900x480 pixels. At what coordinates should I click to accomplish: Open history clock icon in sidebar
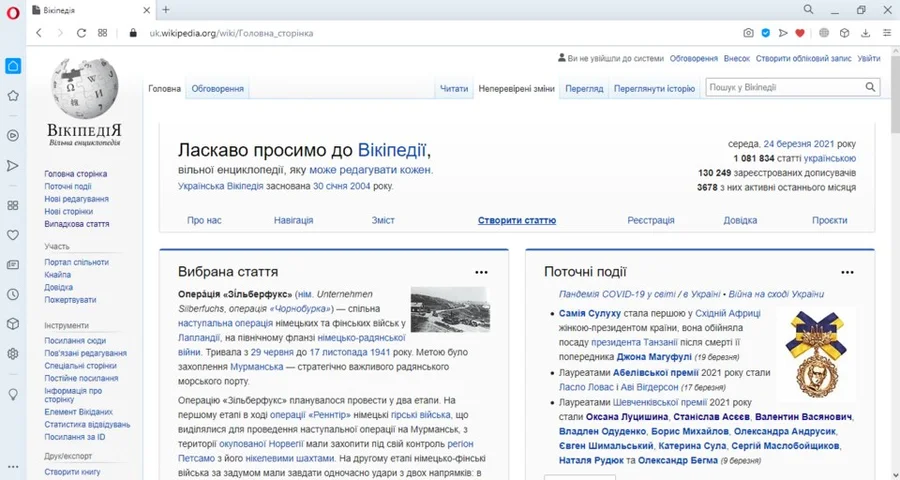pyautogui.click(x=13, y=295)
